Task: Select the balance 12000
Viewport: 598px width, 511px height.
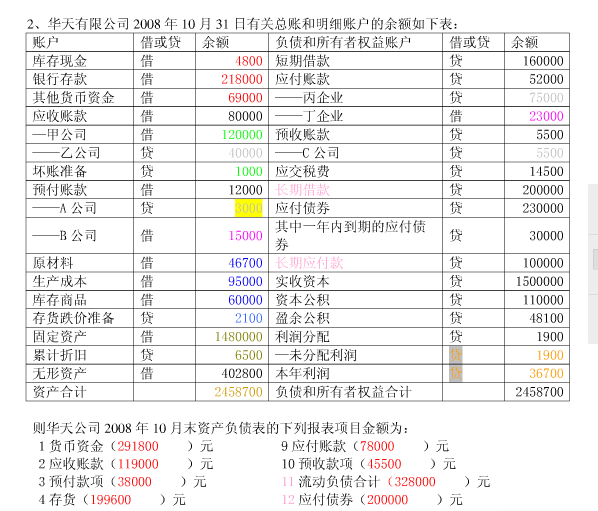Action: (245, 190)
